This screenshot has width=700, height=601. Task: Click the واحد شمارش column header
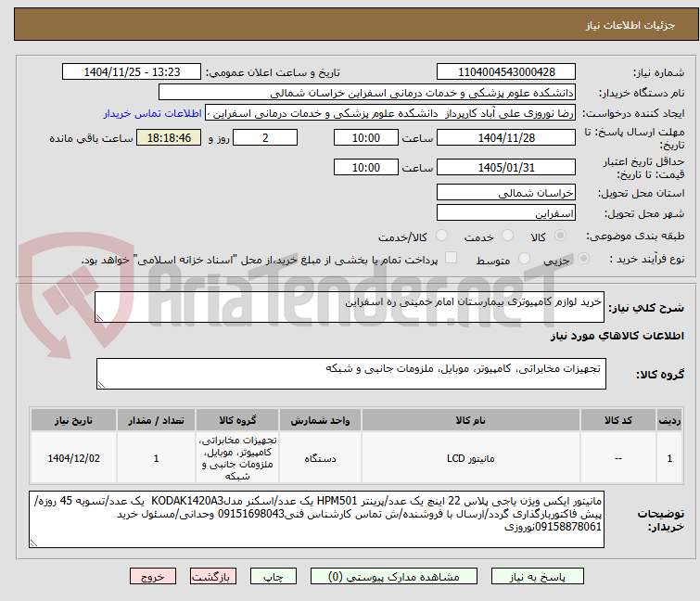(x=320, y=420)
